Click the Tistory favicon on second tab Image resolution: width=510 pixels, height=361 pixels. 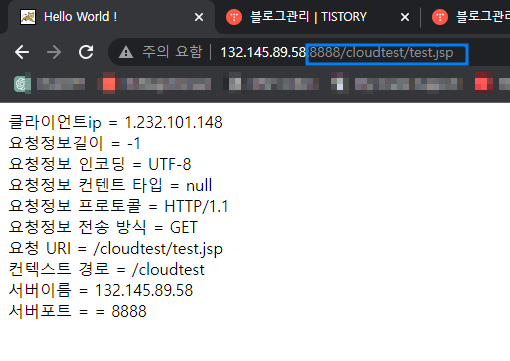(234, 17)
